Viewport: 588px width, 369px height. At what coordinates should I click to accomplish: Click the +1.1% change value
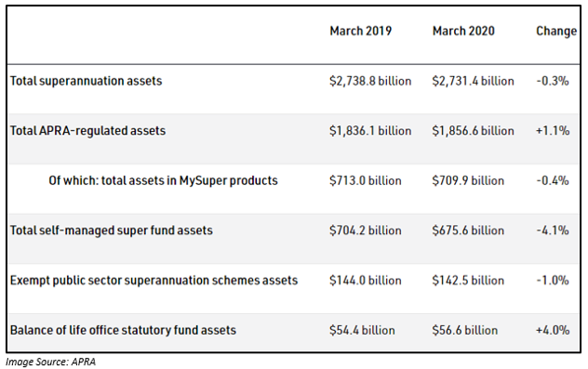point(553,131)
